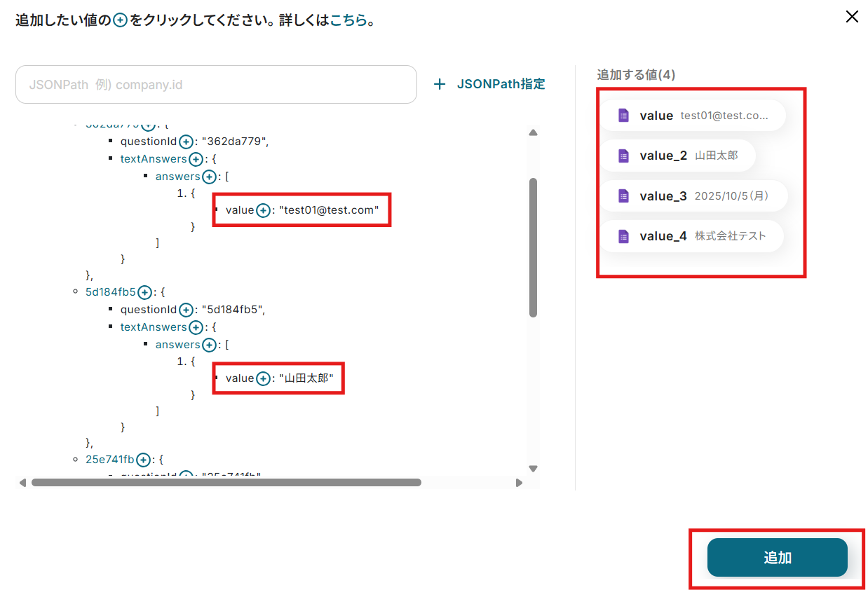Viewport: 868px width, 590px height.
Task: Click document icon of the value chip
Action: tap(623, 116)
